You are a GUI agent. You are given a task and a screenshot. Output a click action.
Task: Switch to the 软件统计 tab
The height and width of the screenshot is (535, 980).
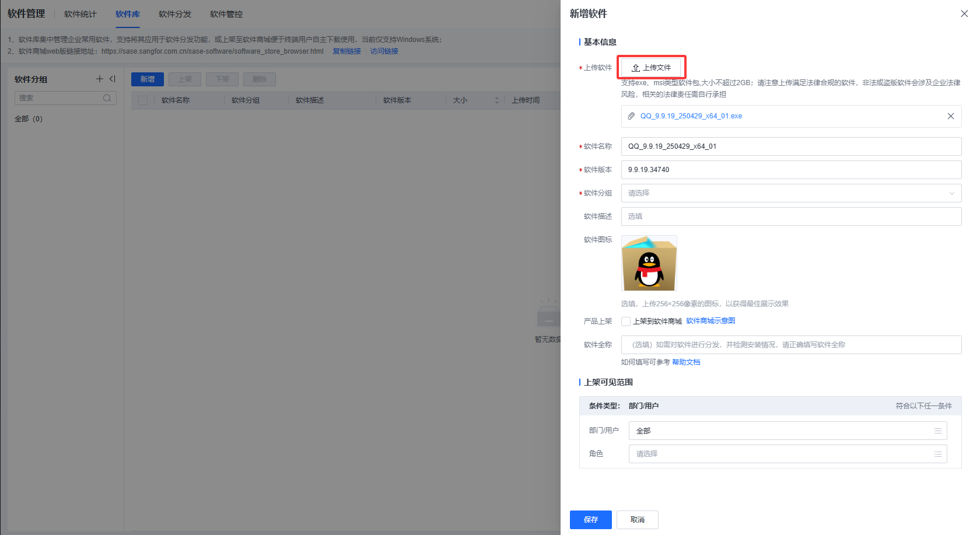point(80,14)
